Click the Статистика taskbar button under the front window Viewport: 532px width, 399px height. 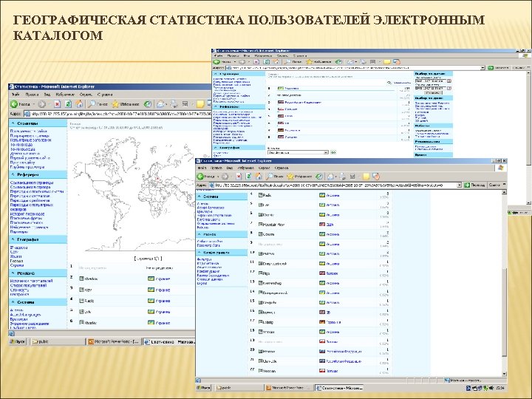tap(339, 387)
